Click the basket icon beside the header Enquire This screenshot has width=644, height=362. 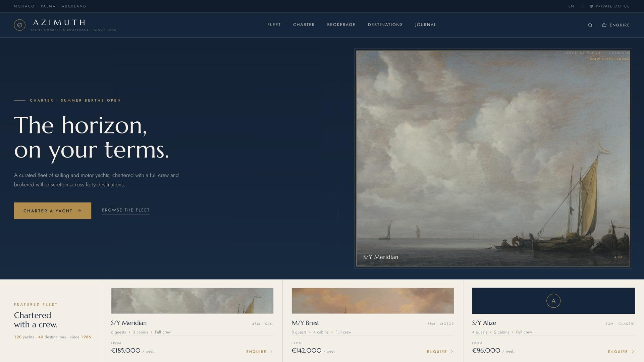(604, 25)
